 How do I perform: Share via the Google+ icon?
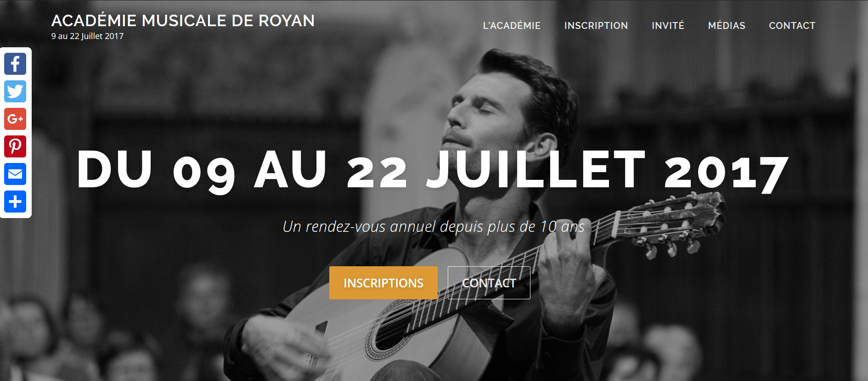15,119
